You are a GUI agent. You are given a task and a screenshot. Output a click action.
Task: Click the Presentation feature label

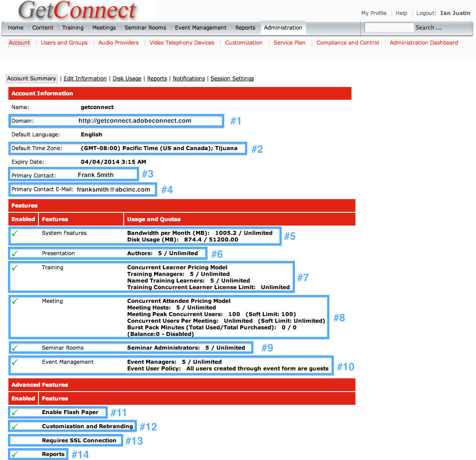click(x=58, y=253)
